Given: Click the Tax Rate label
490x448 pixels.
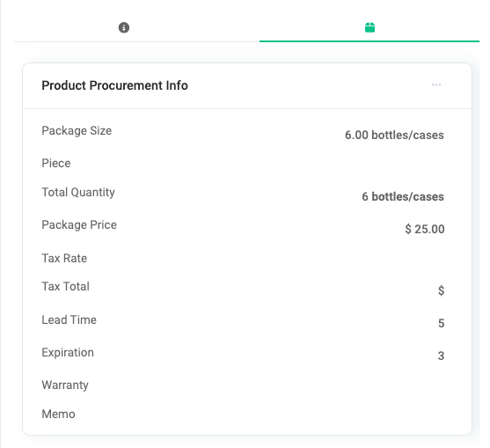Looking at the screenshot, I should coord(64,258).
